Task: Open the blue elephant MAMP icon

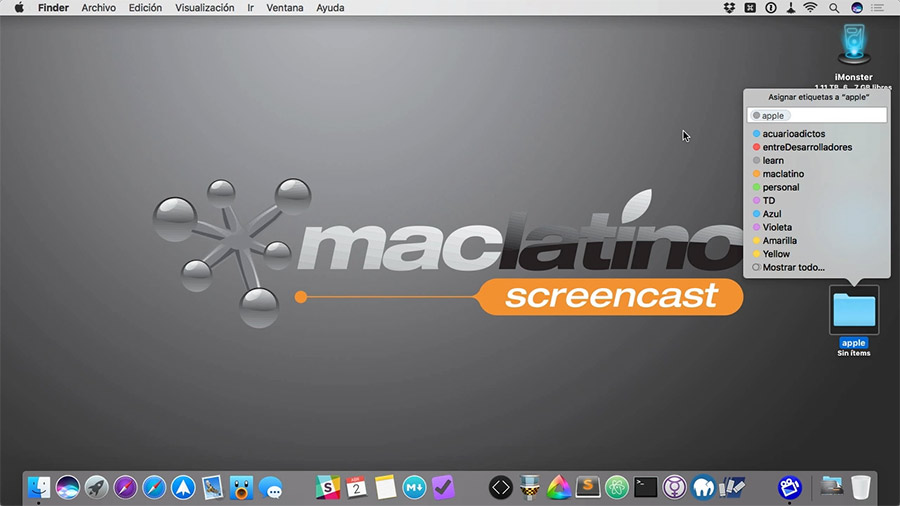Action: (x=703, y=488)
